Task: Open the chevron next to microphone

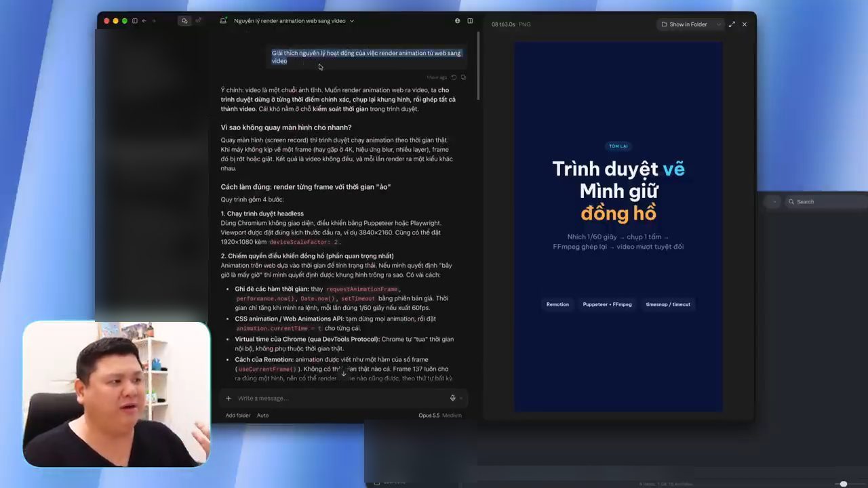Action: point(460,399)
